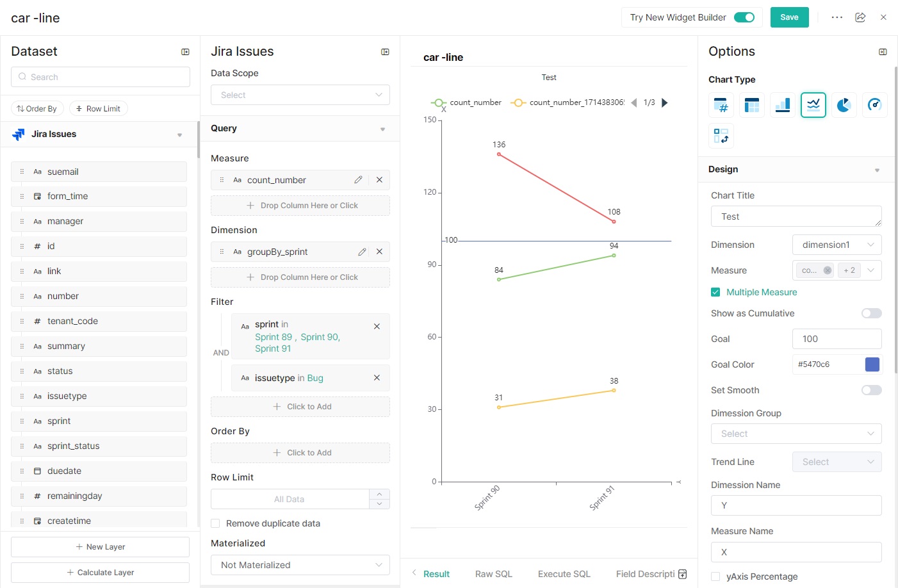Image resolution: width=898 pixels, height=588 pixels.
Task: Uncheck the Multiple Measure checkbox
Action: click(x=715, y=292)
